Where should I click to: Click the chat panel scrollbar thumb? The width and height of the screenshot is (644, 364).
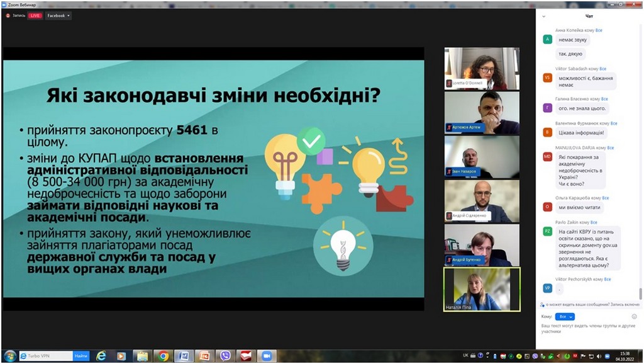(x=640, y=293)
